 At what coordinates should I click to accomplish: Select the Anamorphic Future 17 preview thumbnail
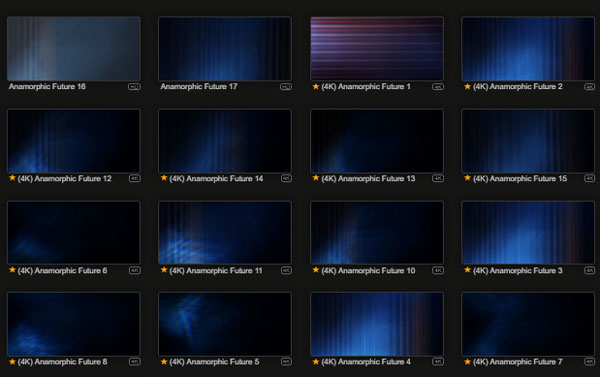[225, 49]
